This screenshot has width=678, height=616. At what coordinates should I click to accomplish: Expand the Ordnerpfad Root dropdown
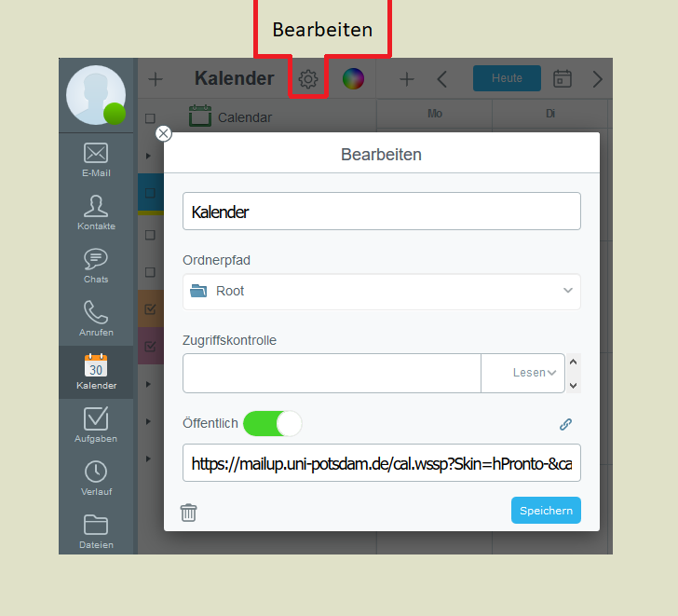(x=382, y=291)
